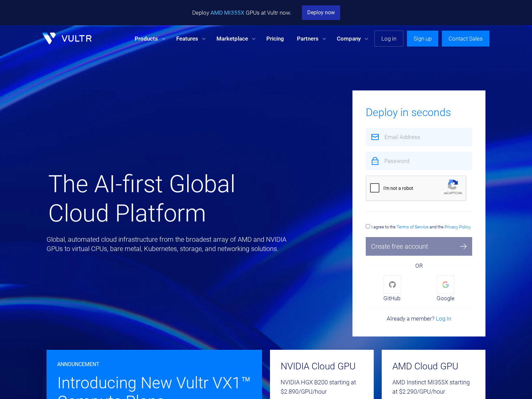
Task: Expand the Features dropdown
Action: pyautogui.click(x=187, y=39)
